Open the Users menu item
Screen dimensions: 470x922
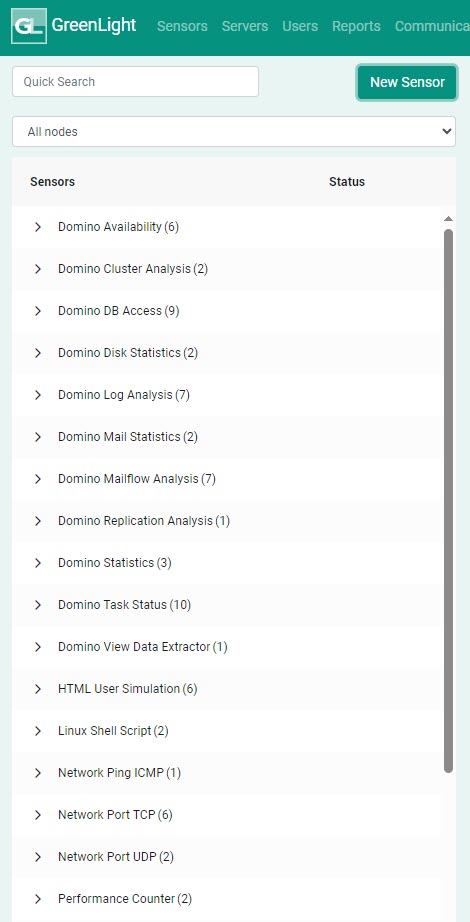click(300, 26)
